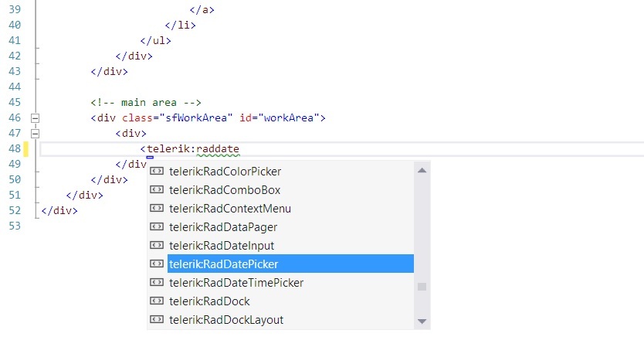
Task: Click the tag icon beside telerik:RadDockLayout
Action: 157,319
